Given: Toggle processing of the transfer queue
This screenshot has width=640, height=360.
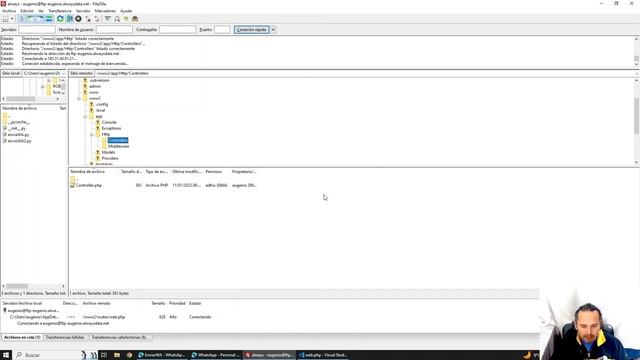Looking at the screenshot, I should 69,19.
